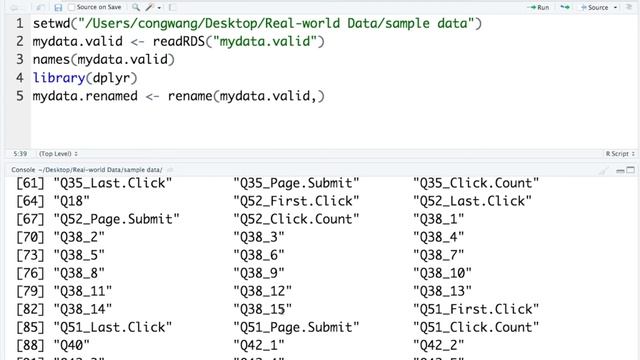
Task: Click the show in new window icon
Action: point(40,7)
